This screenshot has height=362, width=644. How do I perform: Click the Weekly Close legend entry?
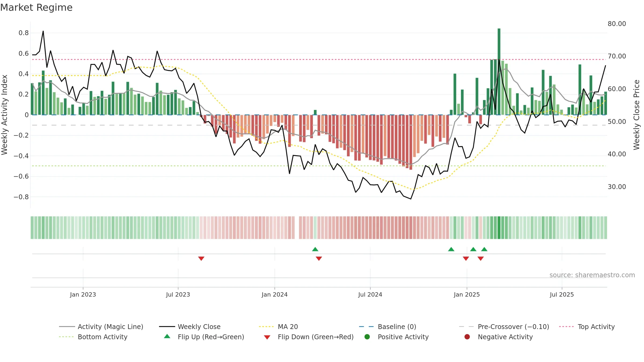(x=190, y=327)
